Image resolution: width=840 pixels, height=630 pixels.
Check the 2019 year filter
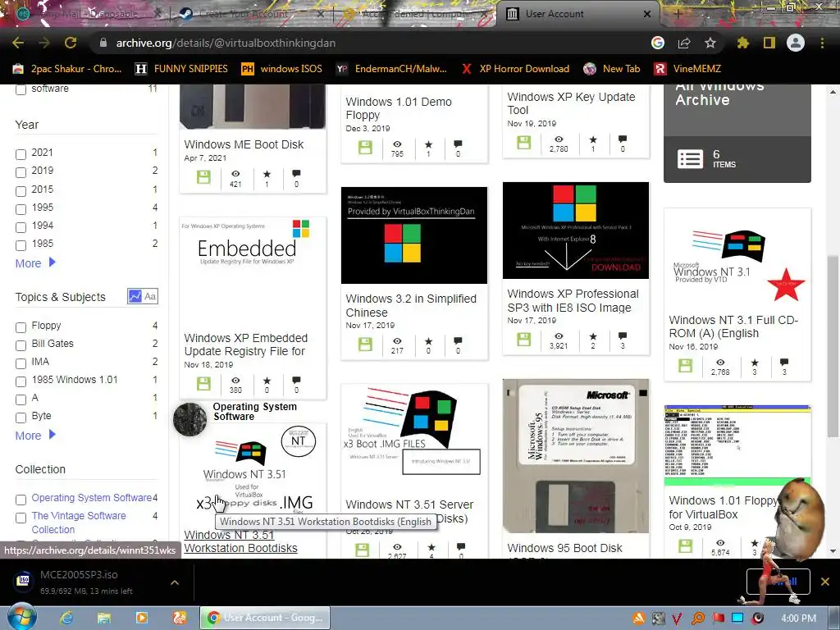[x=21, y=172]
